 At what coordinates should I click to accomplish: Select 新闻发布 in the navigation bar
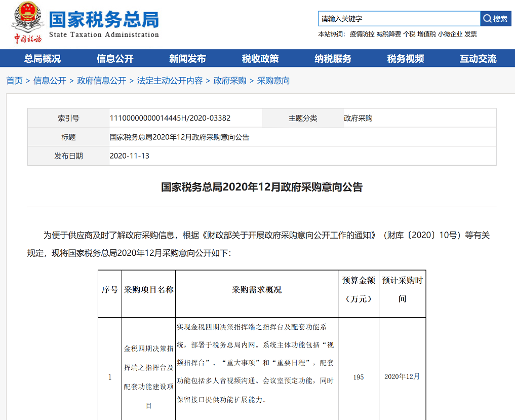(x=187, y=59)
